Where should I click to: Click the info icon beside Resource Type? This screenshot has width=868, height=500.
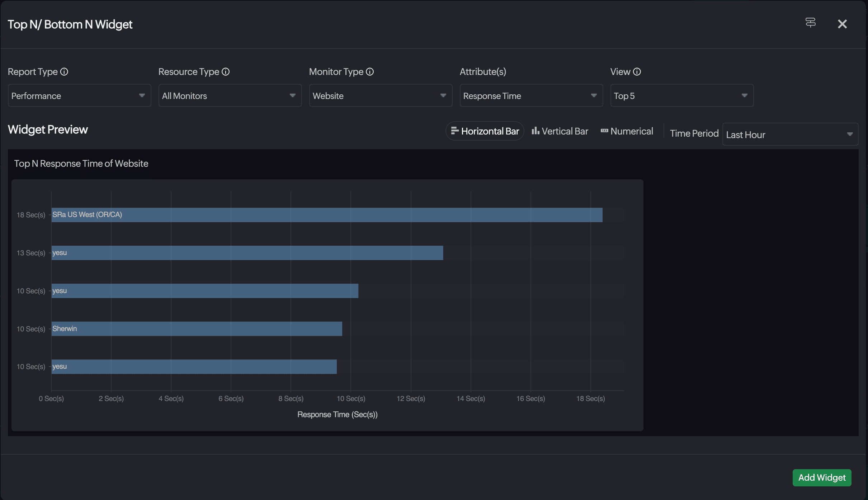[226, 72]
